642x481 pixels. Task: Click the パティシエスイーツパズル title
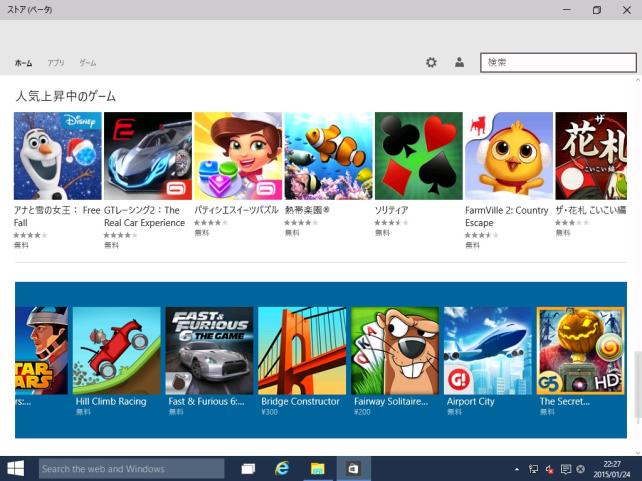236,210
